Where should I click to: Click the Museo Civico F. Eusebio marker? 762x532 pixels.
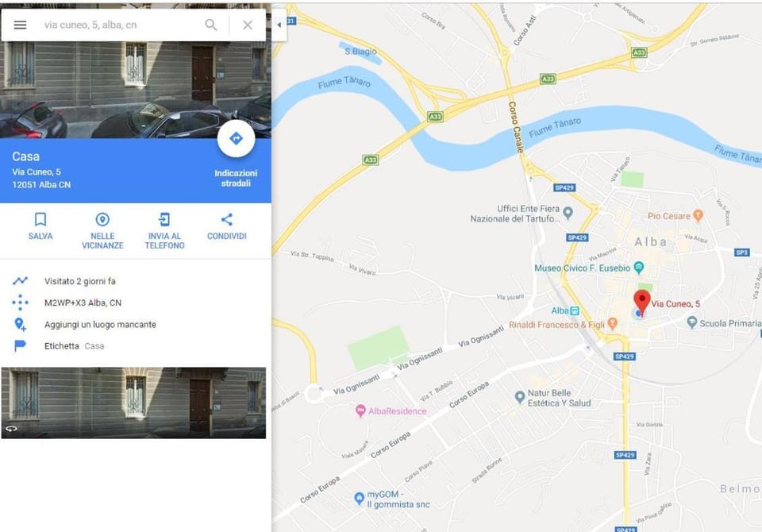click(x=638, y=268)
